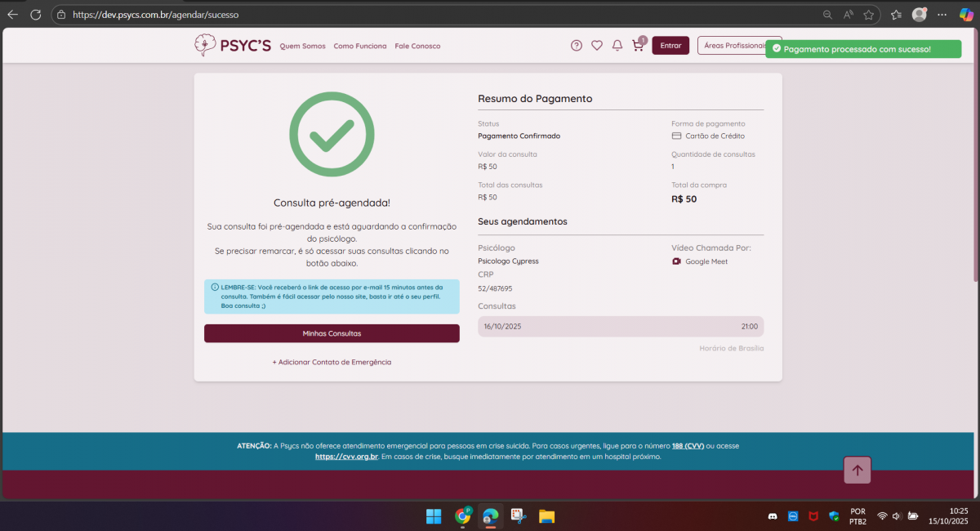
Task: Click the Minhas Consultas button
Action: pyautogui.click(x=332, y=333)
